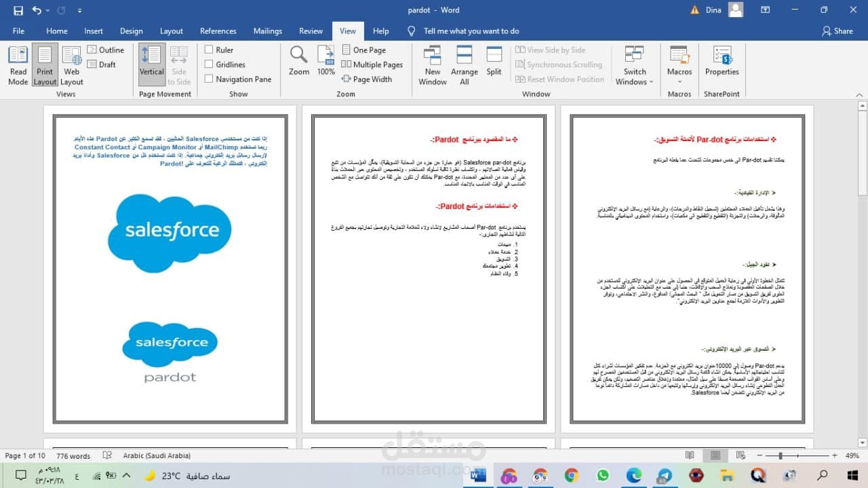868x488 pixels.
Task: Click the Save icon in title bar
Action: coord(18,10)
